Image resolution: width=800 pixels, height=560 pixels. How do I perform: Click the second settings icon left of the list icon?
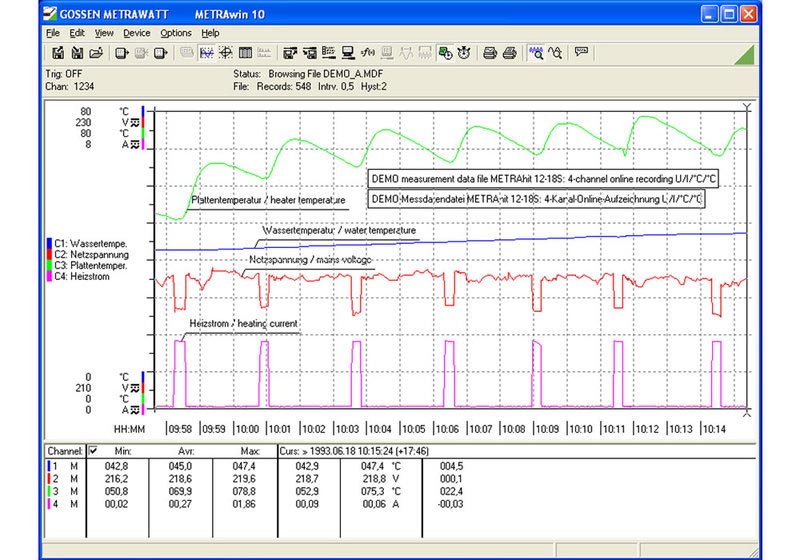310,53
